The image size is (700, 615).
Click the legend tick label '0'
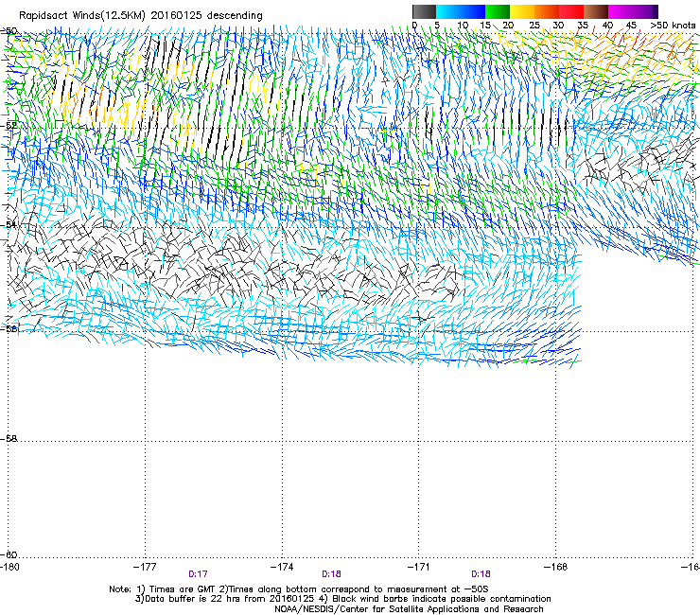[414, 25]
